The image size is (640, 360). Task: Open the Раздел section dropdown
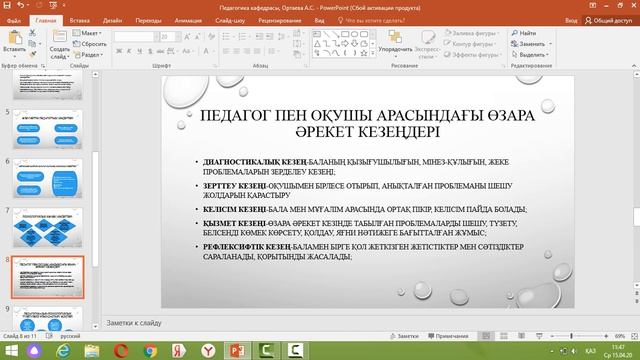[x=88, y=54]
